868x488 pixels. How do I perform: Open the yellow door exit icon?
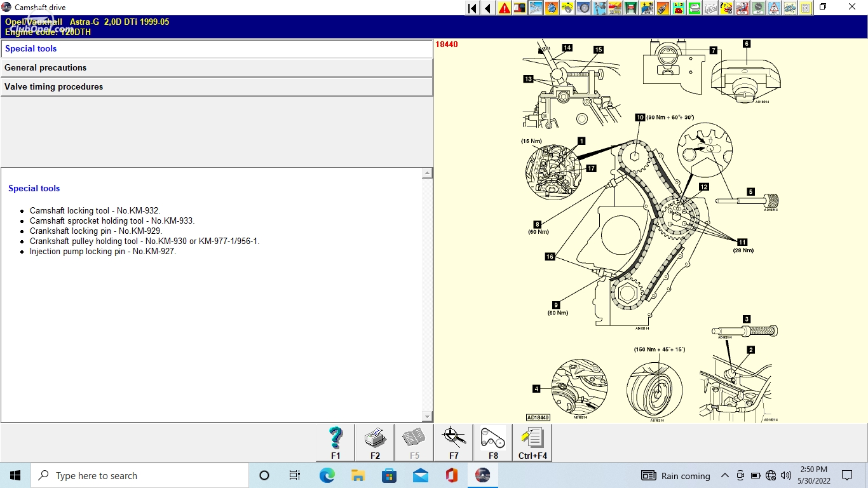pos(806,8)
